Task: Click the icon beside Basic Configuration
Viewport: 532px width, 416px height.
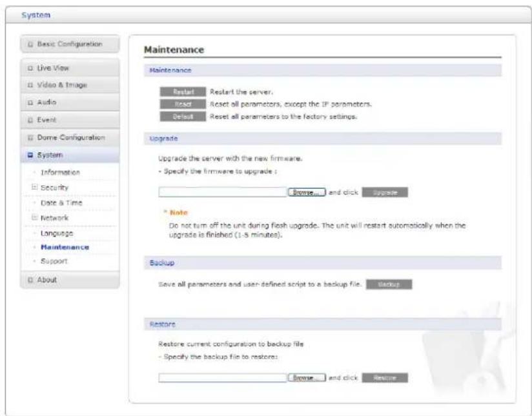Action: coord(30,45)
